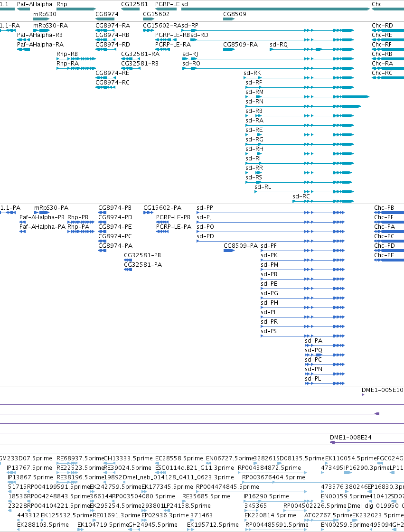Click protein CG32581-PB

click(142, 255)
